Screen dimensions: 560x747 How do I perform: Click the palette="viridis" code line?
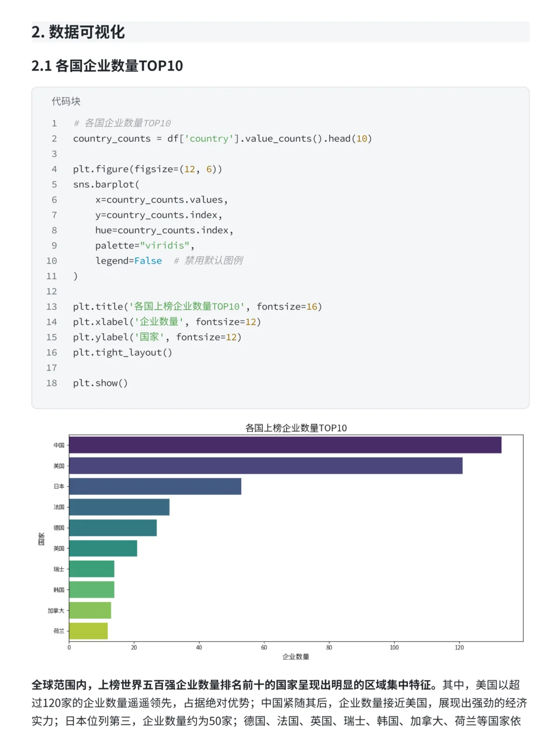[145, 245]
